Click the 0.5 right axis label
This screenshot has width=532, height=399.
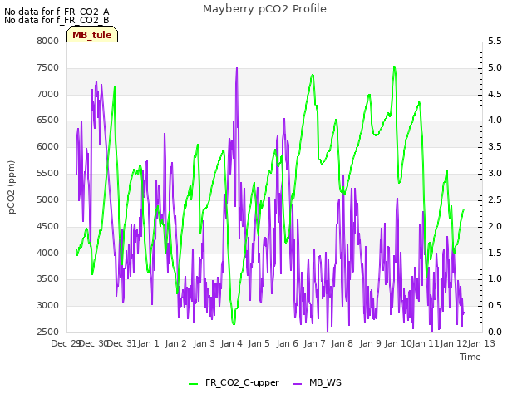pos(495,306)
